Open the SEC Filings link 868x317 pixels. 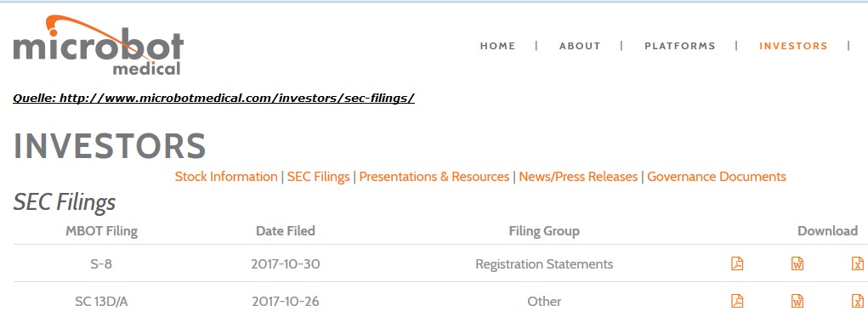318,177
